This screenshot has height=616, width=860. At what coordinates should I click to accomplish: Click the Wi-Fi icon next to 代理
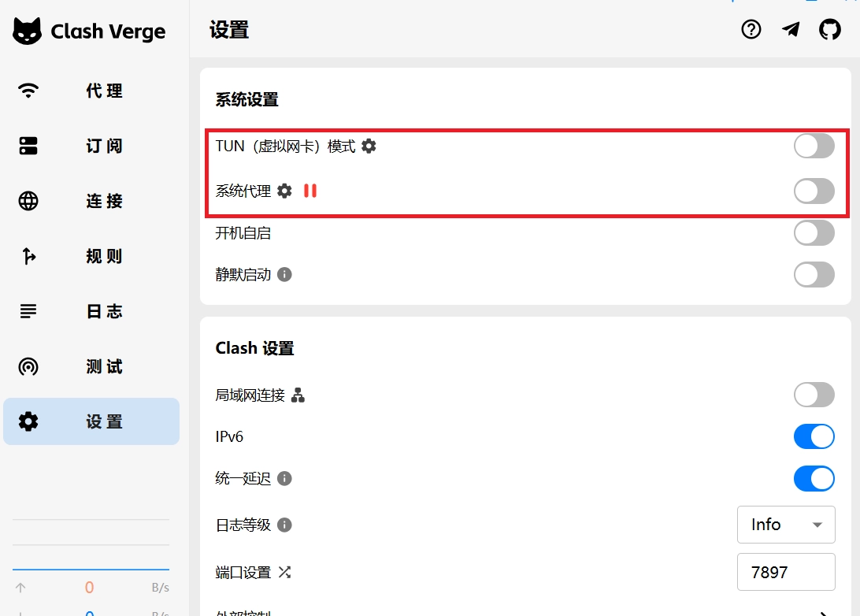tap(28, 91)
